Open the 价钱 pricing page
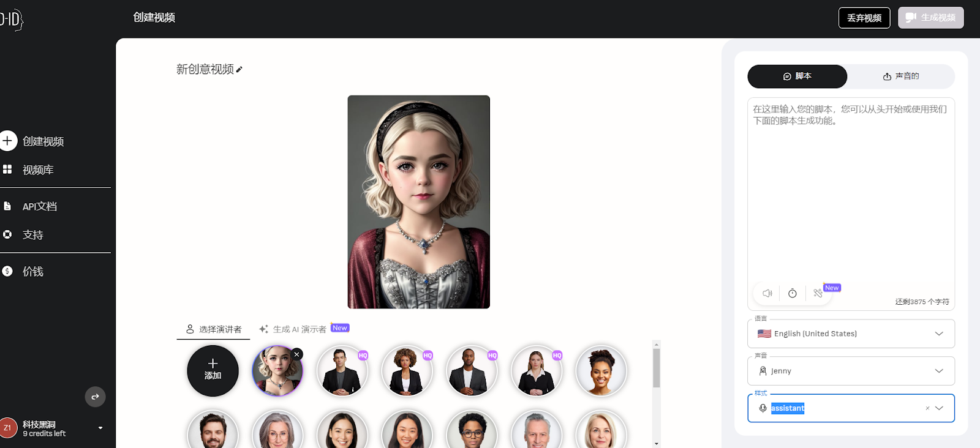980x448 pixels. [32, 271]
